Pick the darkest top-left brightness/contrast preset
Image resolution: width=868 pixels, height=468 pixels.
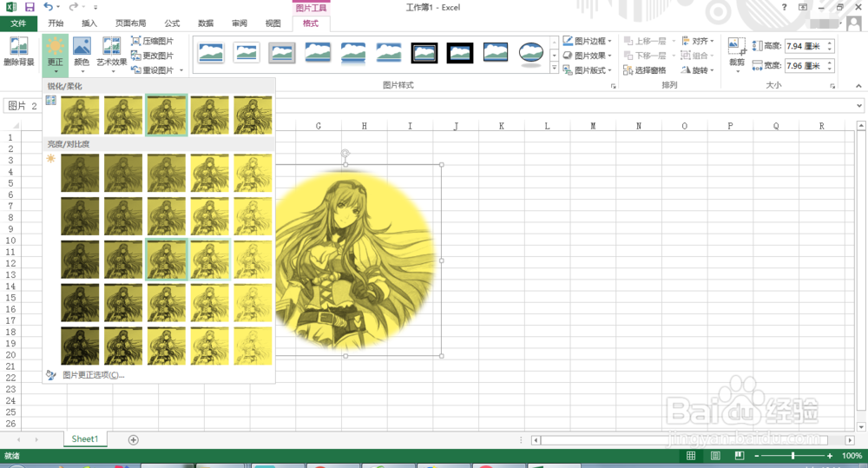click(x=80, y=174)
